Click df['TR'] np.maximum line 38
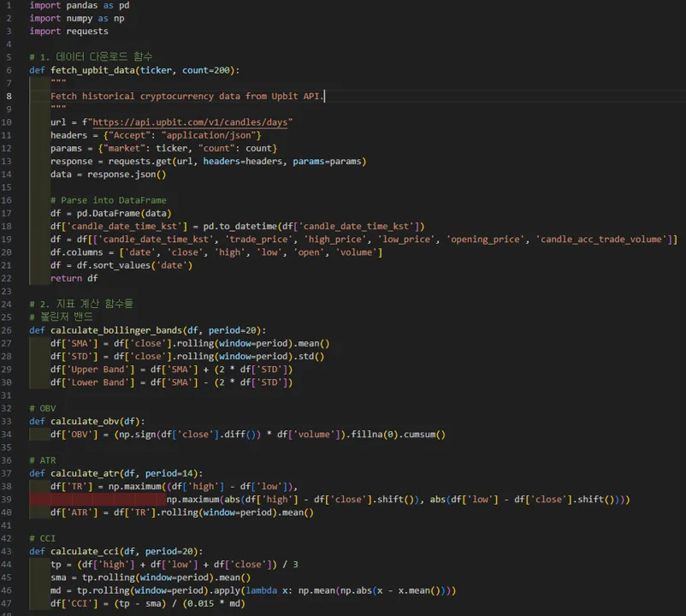Image resolution: width=686 pixels, height=616 pixels. click(174, 487)
